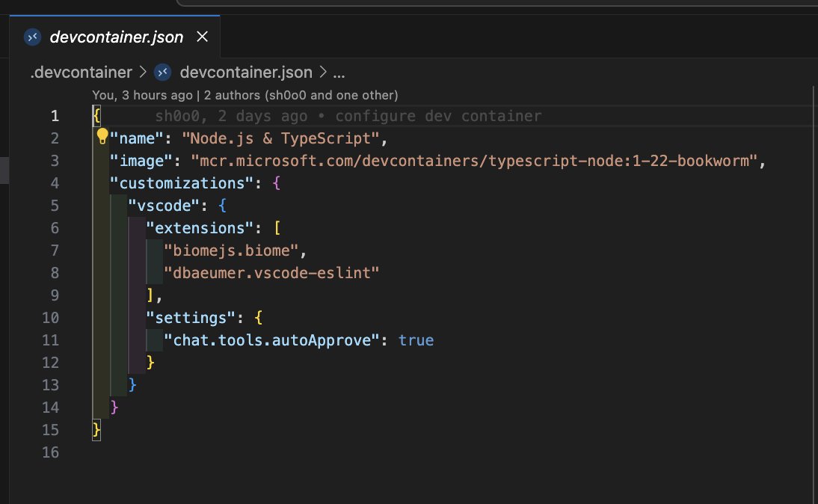Click line number 16 in the gutter
Viewport: 818px width, 504px height.
click(x=51, y=452)
